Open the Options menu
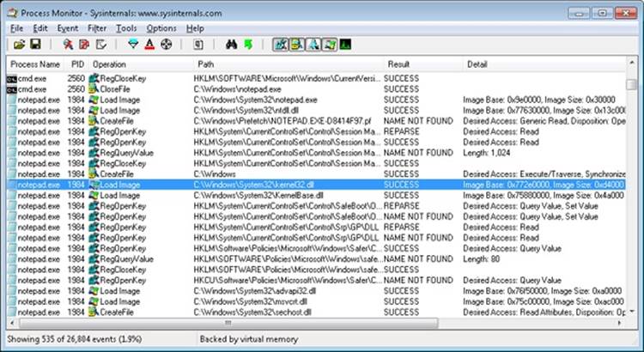The height and width of the screenshot is (352, 644). coord(161,28)
